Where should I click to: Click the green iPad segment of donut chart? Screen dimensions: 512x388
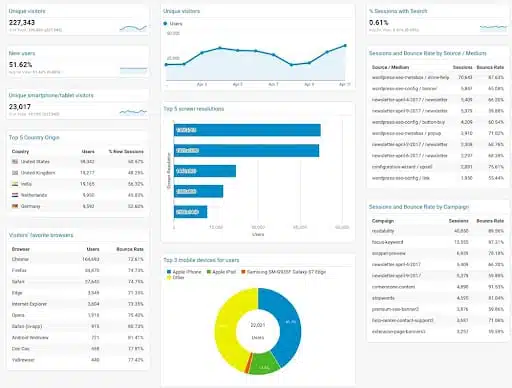265,364
